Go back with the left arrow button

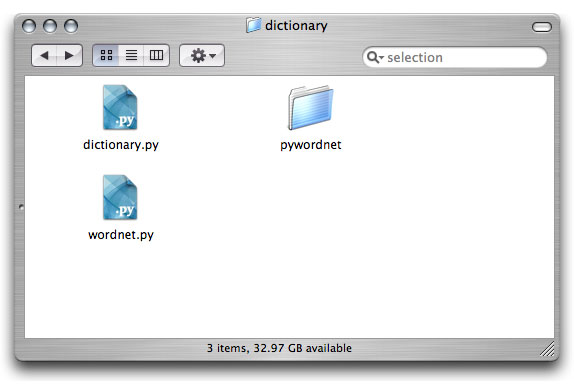(44, 56)
